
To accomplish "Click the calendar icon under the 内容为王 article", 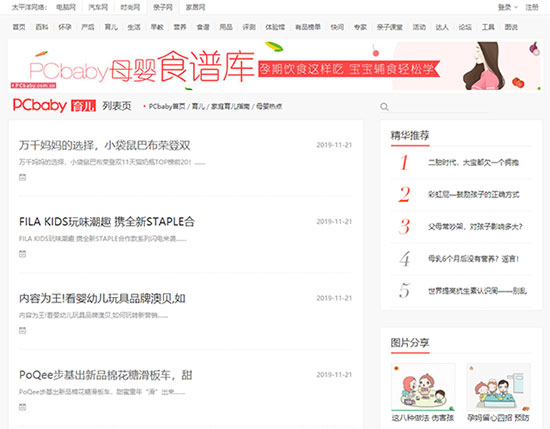I will point(22,330).
